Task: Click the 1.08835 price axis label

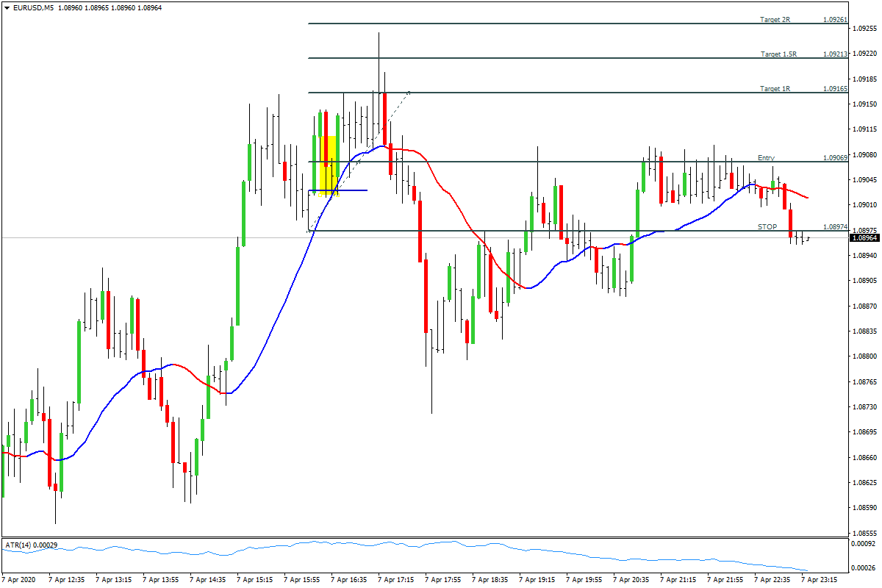Action: [x=865, y=331]
